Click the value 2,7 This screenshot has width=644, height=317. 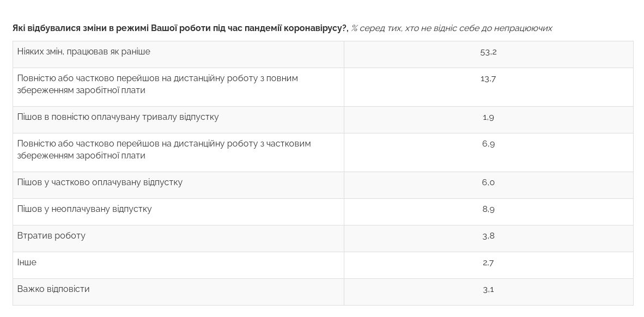488,263
